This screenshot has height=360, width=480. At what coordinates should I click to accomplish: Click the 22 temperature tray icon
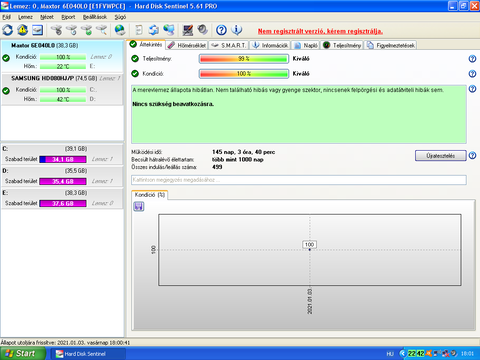[412, 353]
